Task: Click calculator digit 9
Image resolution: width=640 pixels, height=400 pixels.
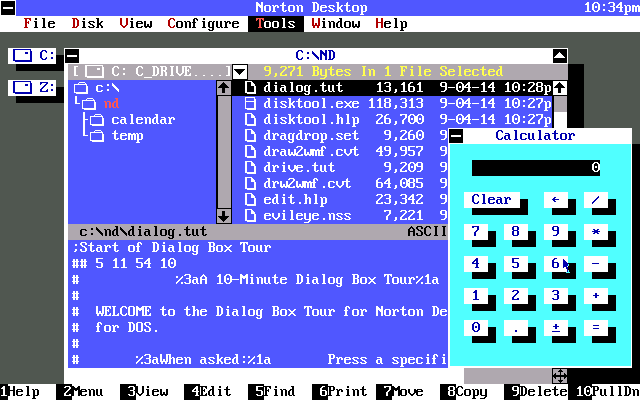Action: click(556, 231)
